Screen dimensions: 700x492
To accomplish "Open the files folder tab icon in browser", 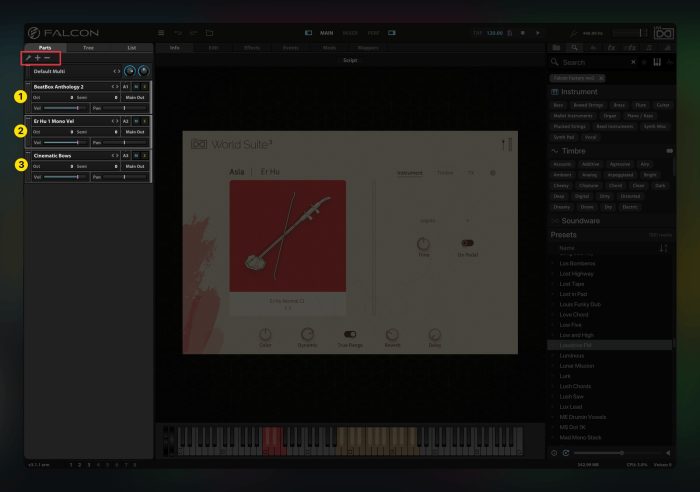I will click(556, 48).
